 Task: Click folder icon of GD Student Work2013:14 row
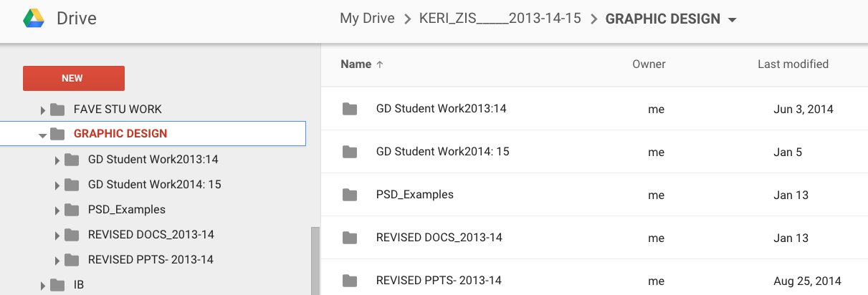350,109
